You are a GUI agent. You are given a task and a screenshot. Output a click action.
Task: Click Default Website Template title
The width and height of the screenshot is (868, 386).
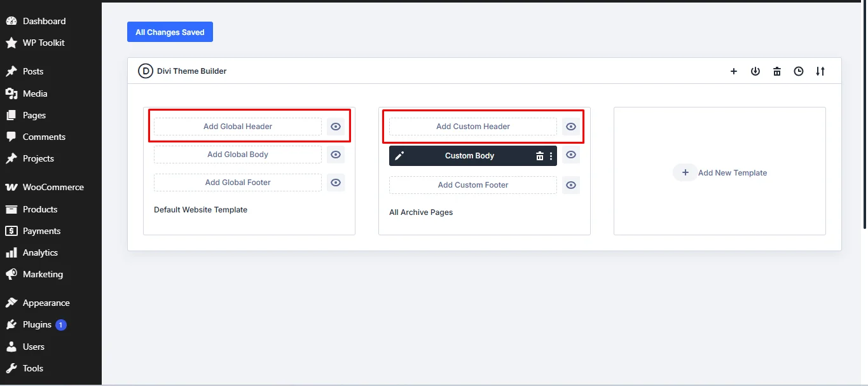(x=200, y=210)
